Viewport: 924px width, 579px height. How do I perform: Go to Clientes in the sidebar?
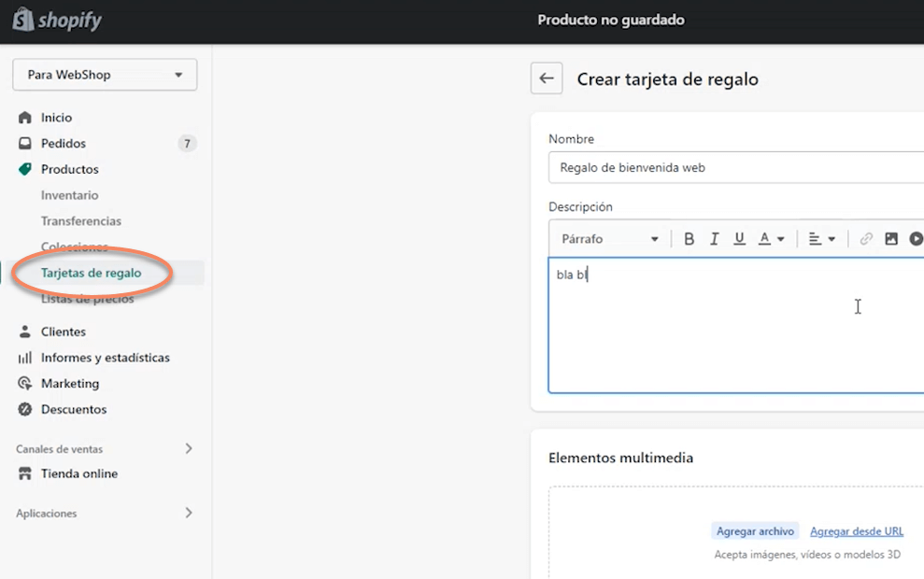[64, 332]
